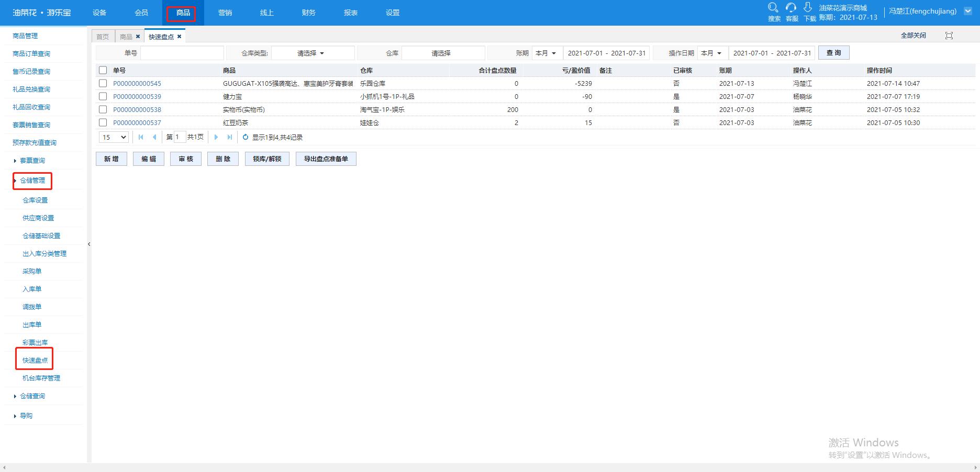Image resolution: width=980 pixels, height=472 pixels.
Task: Open 会员 top menu
Action: click(x=141, y=13)
